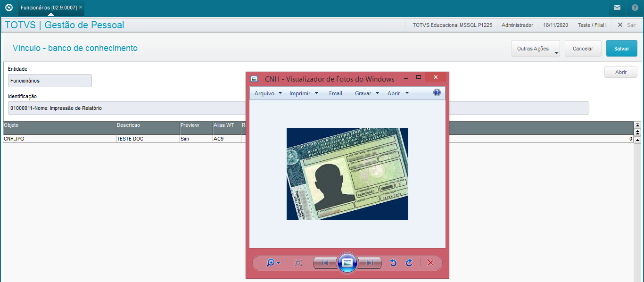
Task: Rotate image counterclockwise
Action: click(393, 263)
